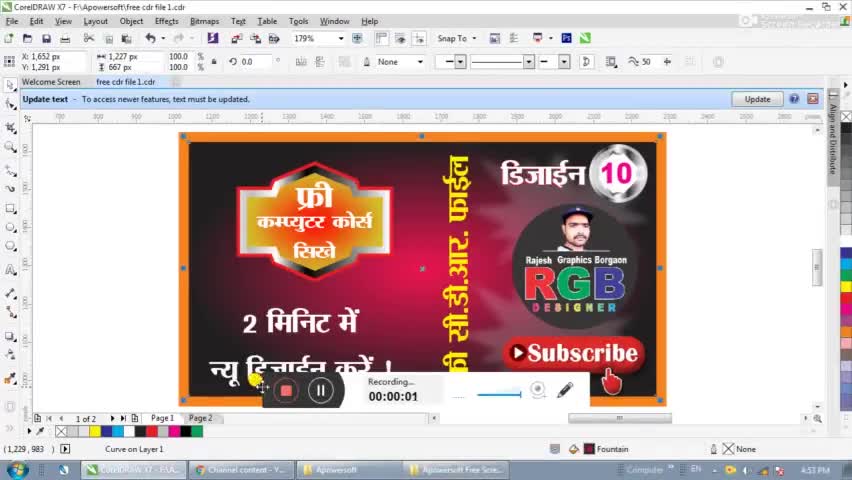The image size is (852, 480).
Task: Click the Update button
Action: 757,99
